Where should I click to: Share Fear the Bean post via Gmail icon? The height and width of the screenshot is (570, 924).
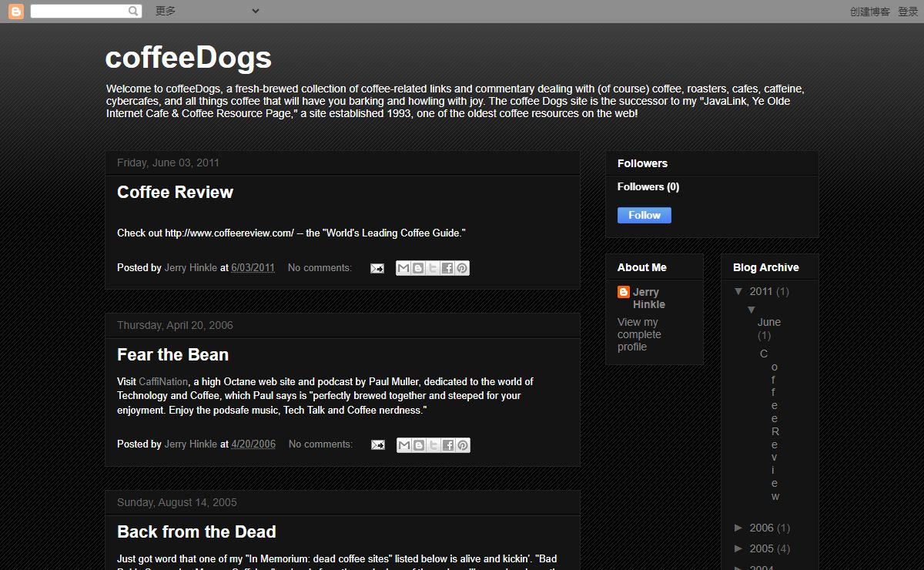coord(404,445)
